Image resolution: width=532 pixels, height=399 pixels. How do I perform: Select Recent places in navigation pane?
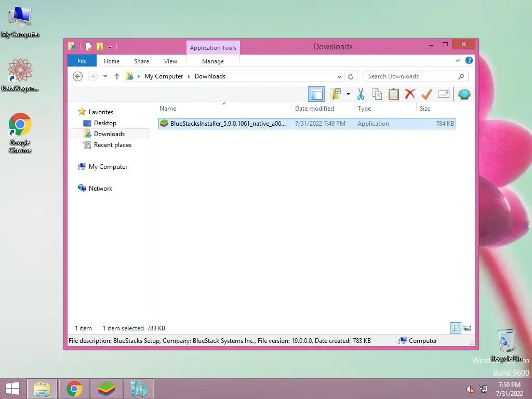click(x=112, y=145)
